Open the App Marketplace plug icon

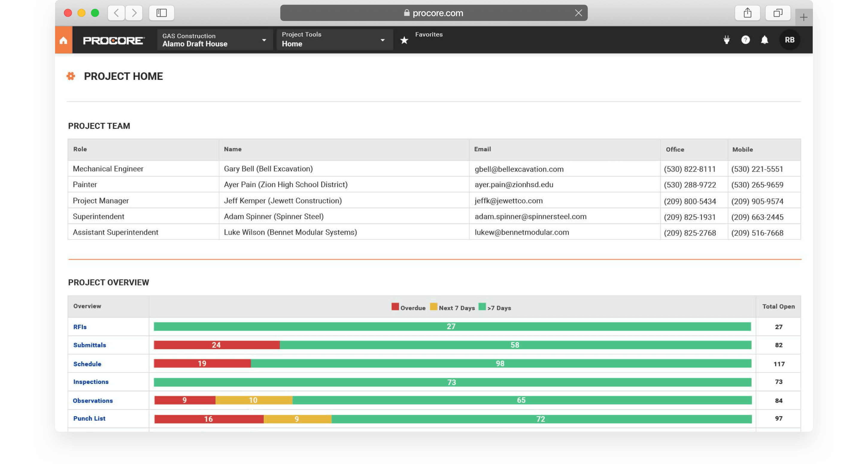pyautogui.click(x=726, y=40)
